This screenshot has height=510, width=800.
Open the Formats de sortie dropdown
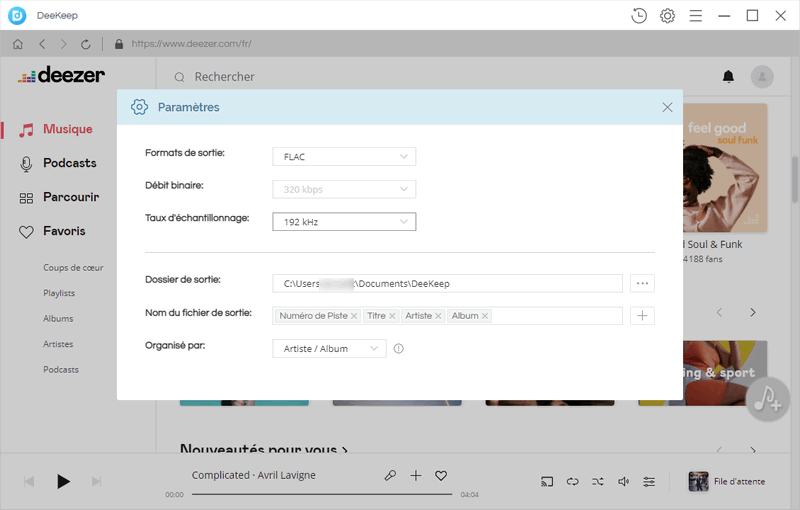click(344, 156)
